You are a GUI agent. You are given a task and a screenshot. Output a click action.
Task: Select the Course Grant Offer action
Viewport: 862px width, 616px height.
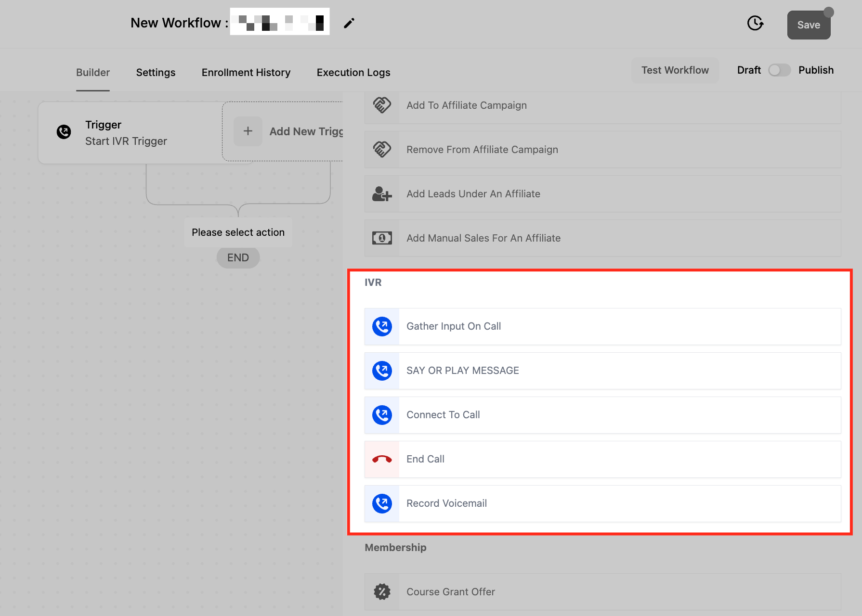coord(602,592)
